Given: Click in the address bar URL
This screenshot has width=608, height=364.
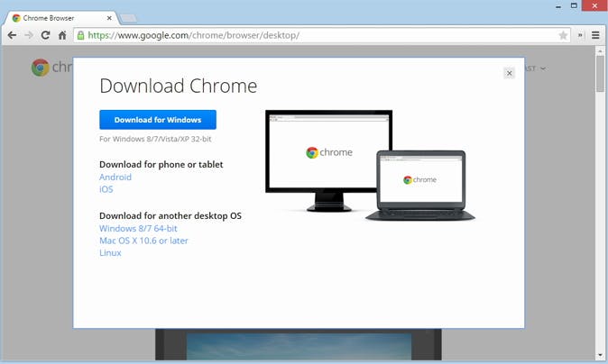Looking at the screenshot, I should click(193, 35).
